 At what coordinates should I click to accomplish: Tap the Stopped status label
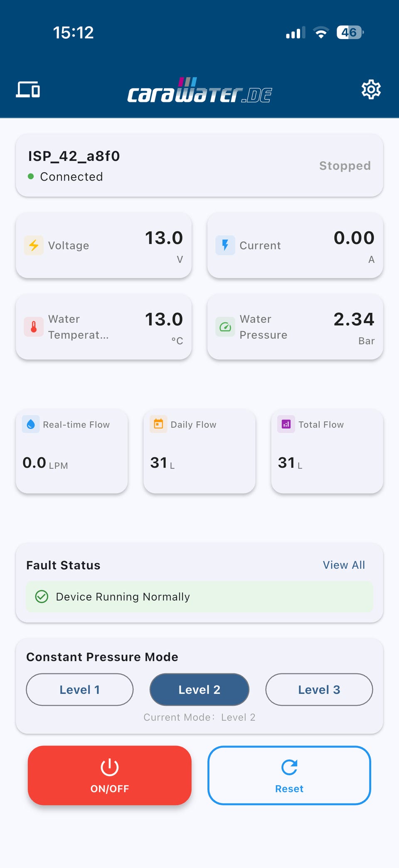[345, 166]
